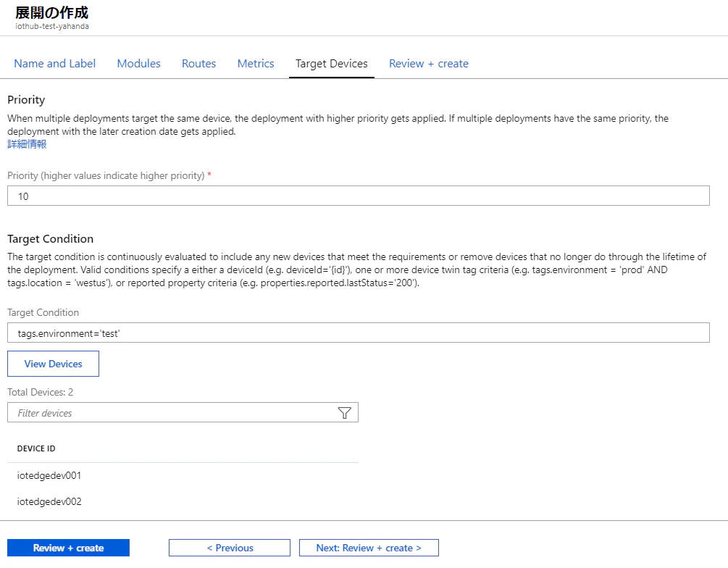Switch to the Modules tab
This screenshot has width=728, height=568.
(x=139, y=64)
